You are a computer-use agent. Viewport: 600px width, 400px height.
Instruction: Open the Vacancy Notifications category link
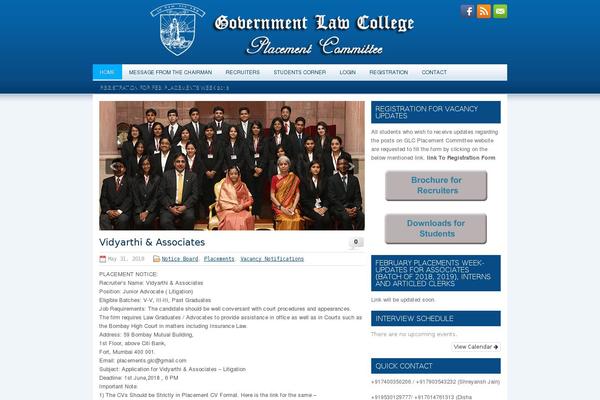pyautogui.click(x=272, y=259)
